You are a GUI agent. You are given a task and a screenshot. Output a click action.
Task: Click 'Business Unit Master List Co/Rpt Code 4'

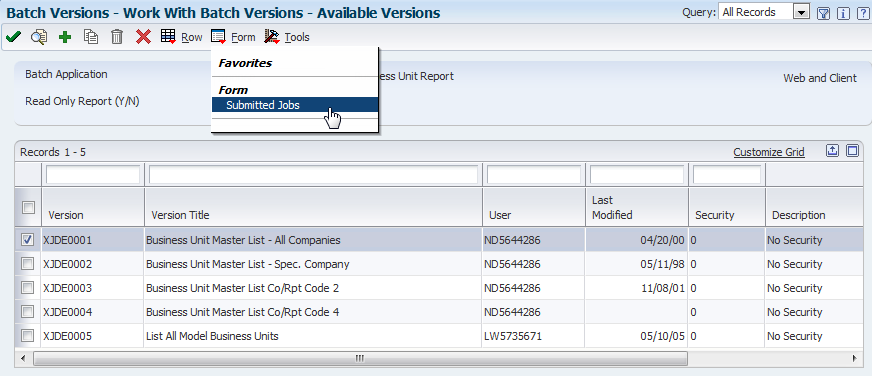242,312
